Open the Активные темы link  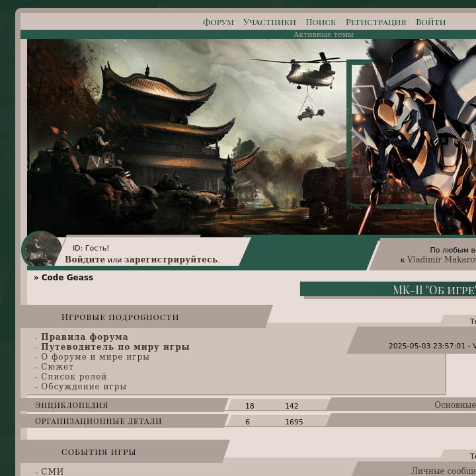click(323, 34)
